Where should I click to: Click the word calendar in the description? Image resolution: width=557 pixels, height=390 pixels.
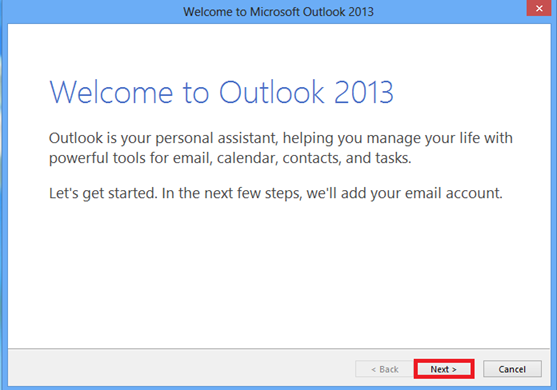pyautogui.click(x=247, y=158)
